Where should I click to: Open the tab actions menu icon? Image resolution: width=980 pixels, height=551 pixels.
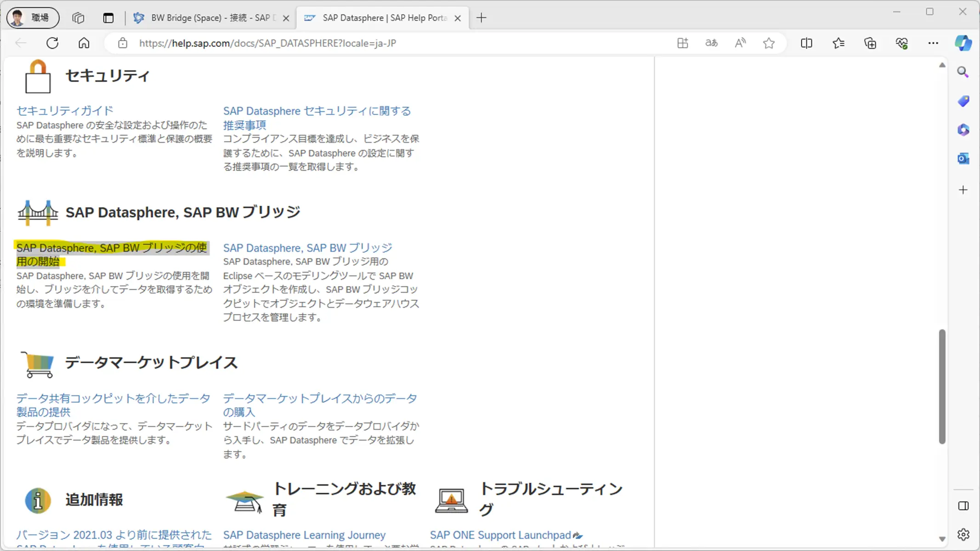point(108,18)
